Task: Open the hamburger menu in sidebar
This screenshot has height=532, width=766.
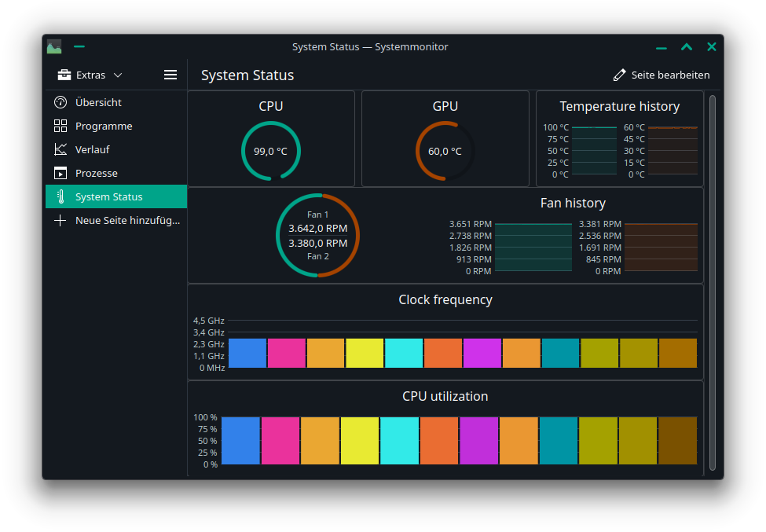Action: 170,75
